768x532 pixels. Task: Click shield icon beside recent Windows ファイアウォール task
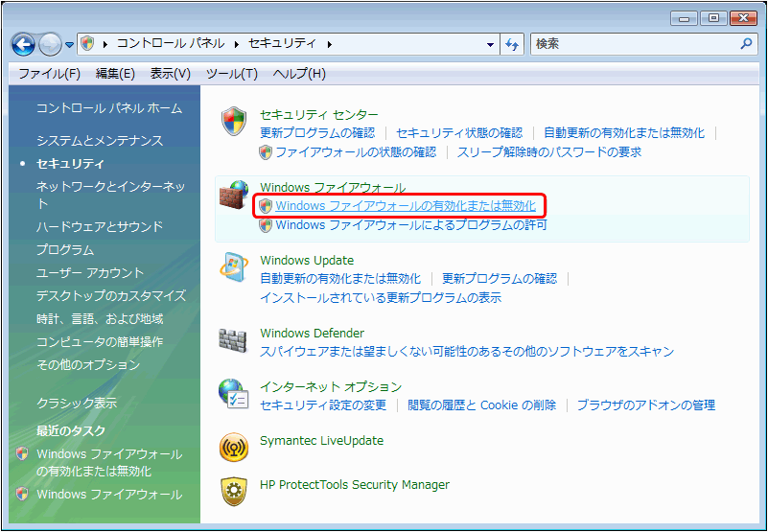[22, 494]
